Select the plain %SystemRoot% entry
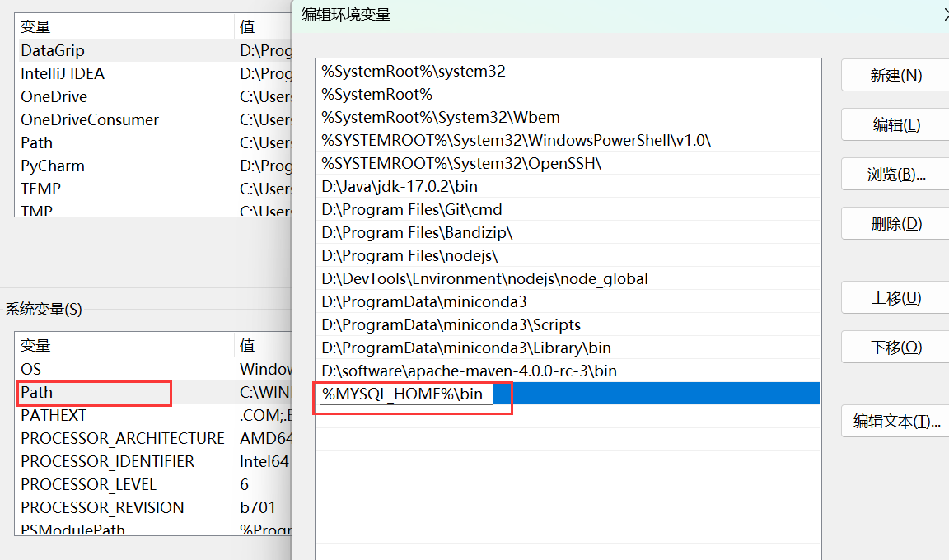This screenshot has width=949, height=560. (568, 95)
